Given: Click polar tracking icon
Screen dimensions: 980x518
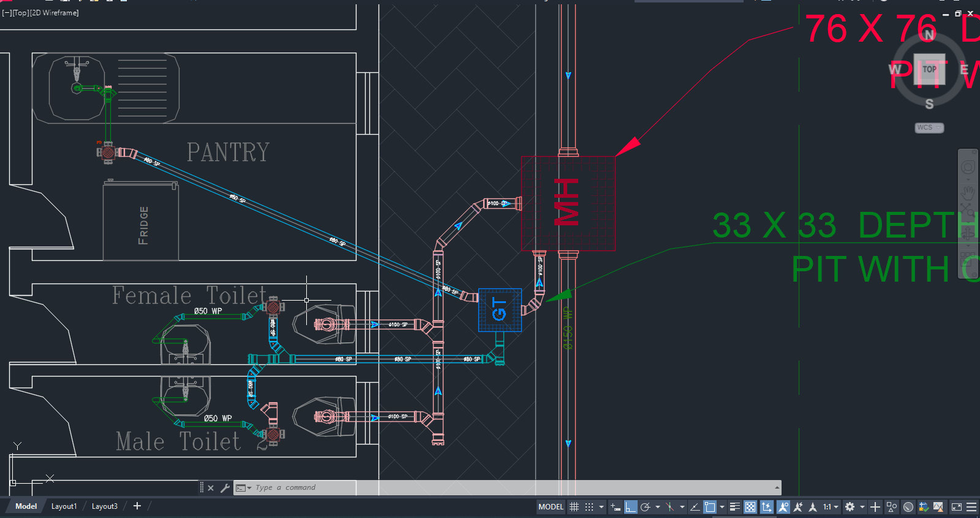Looking at the screenshot, I should click(645, 507).
